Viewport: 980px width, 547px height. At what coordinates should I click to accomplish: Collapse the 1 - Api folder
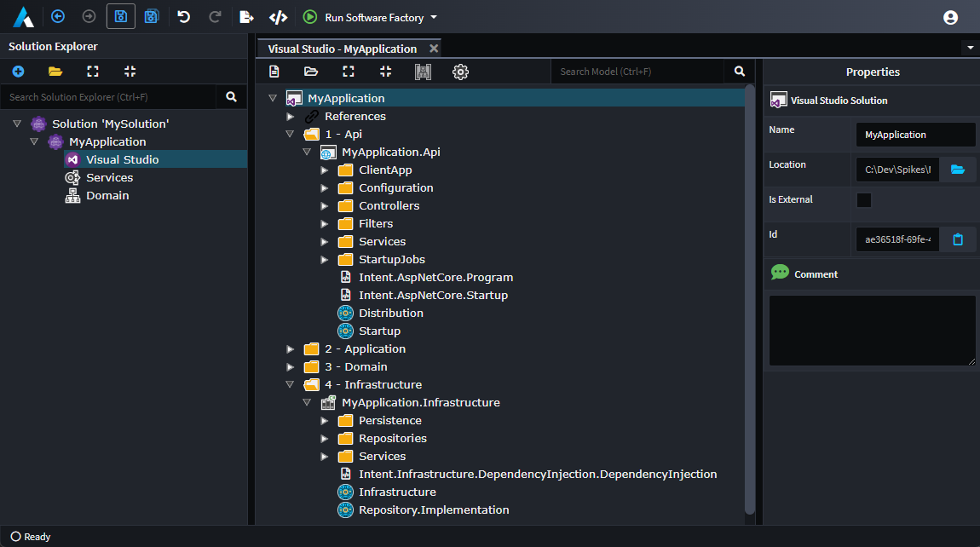tap(290, 134)
